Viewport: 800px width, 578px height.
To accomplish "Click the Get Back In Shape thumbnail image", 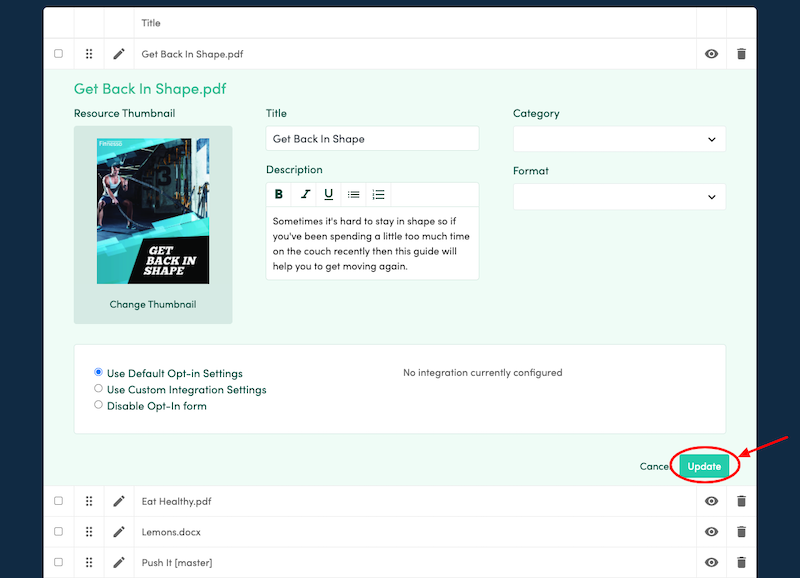I will click(153, 211).
